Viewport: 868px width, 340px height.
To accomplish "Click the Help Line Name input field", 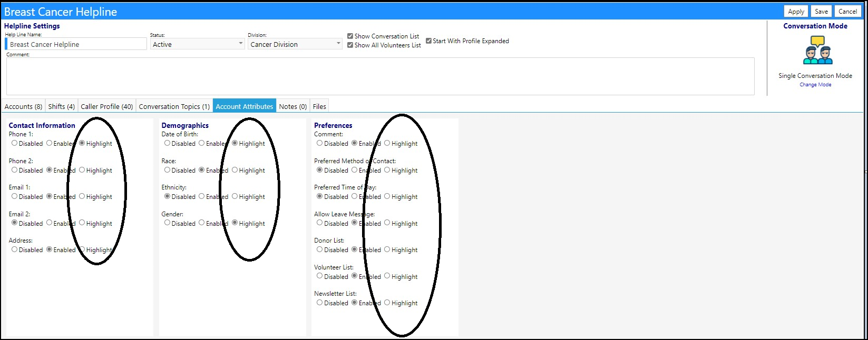I will (x=76, y=44).
